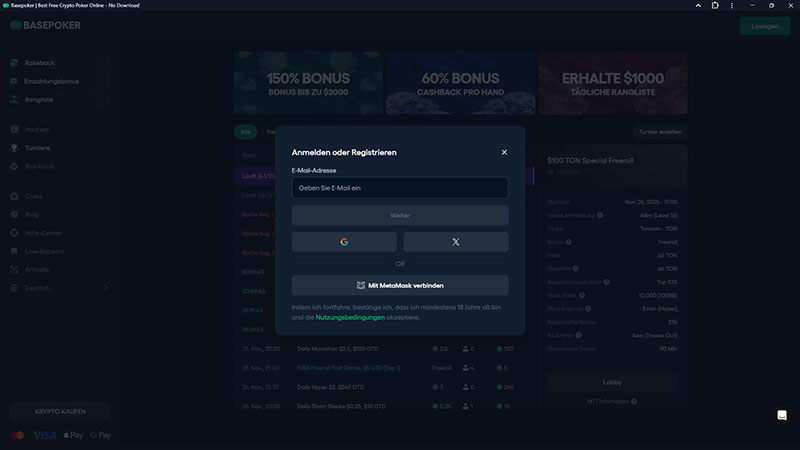Viewport: 800px width, 450px height.
Task: Sign in with the X (Twitter) icon button
Action: coord(456,242)
